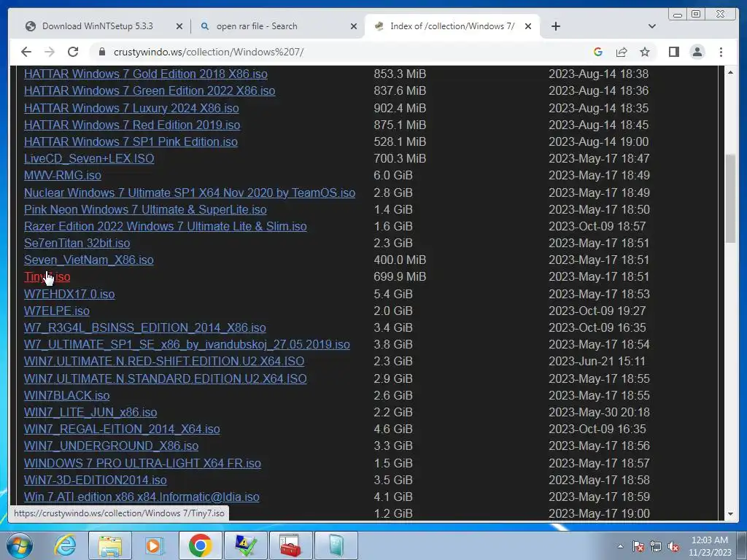Click the vertical scrollbar thumb
The width and height of the screenshot is (747, 560).
pos(730,199)
